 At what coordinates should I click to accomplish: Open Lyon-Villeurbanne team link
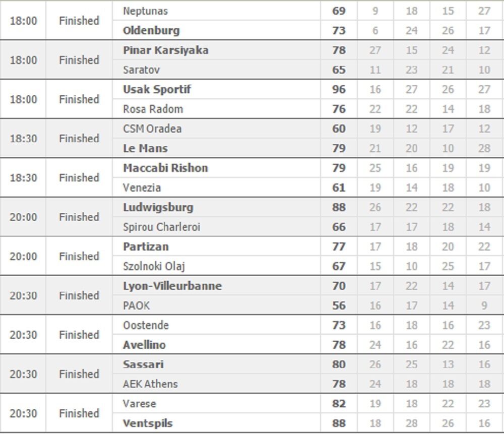pyautogui.click(x=172, y=286)
